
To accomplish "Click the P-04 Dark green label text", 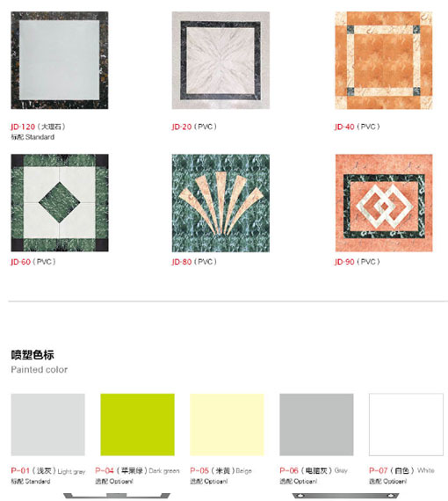I will [x=137, y=470].
